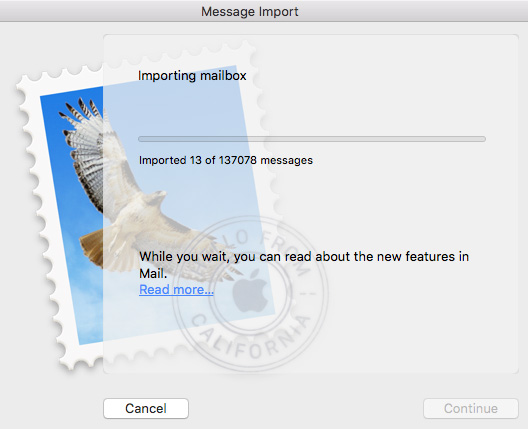
Task: Open the Read more... link
Action: click(x=176, y=290)
